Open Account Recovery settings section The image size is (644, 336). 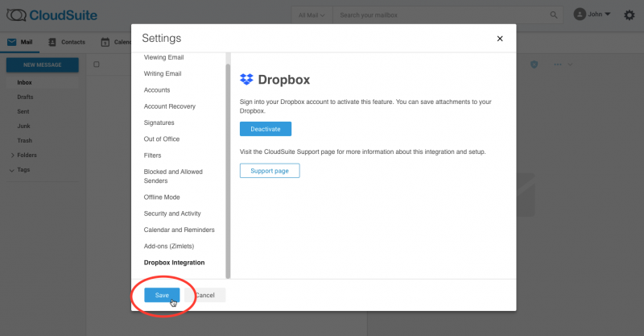pos(169,106)
